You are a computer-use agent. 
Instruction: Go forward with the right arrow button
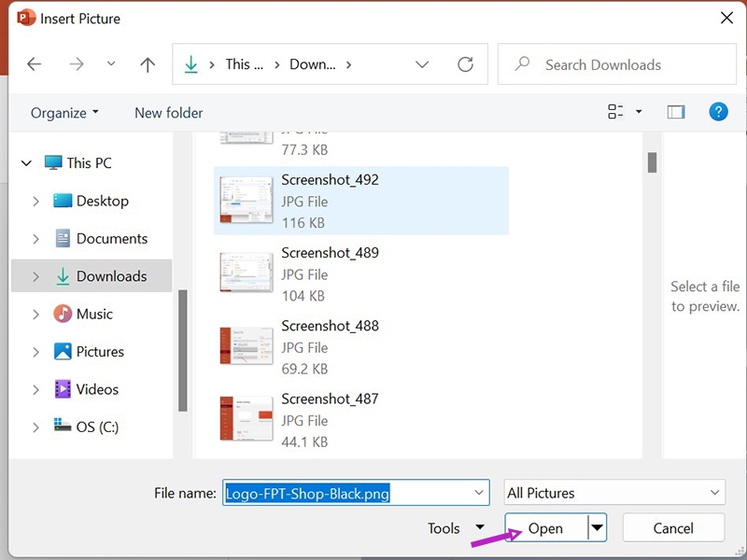(77, 63)
